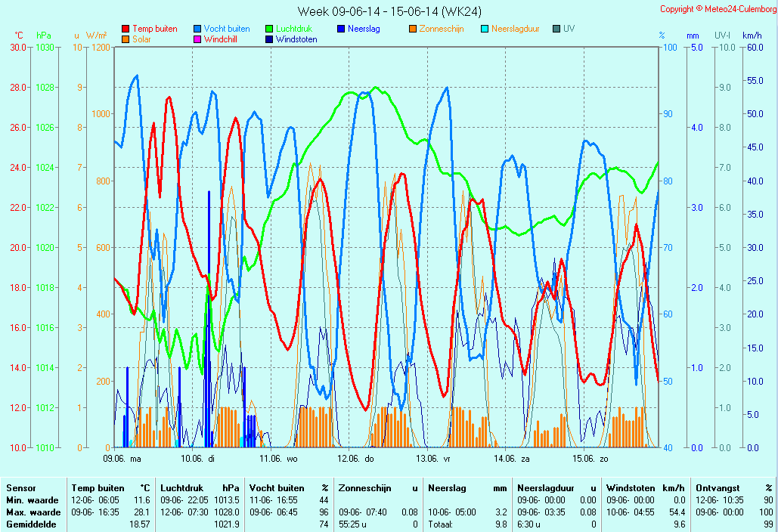778x532 pixels.
Task: Click the km/h axis unit label
Action: 752,36
